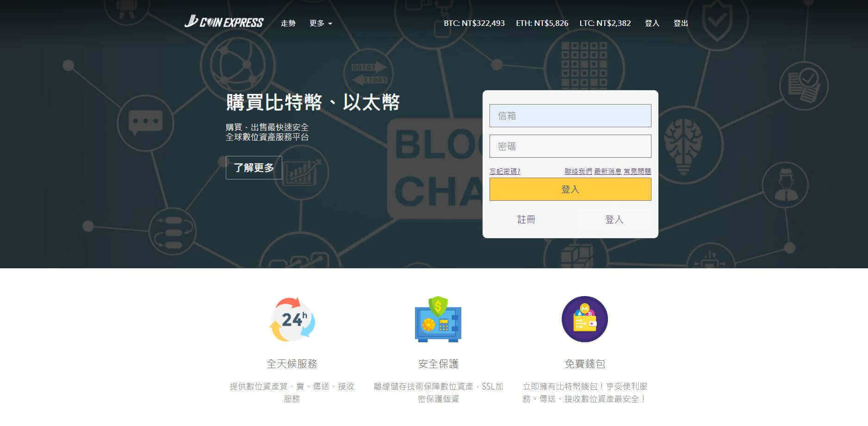The image size is (868, 426).
Task: Click the yellow 登入 login button
Action: 570,189
